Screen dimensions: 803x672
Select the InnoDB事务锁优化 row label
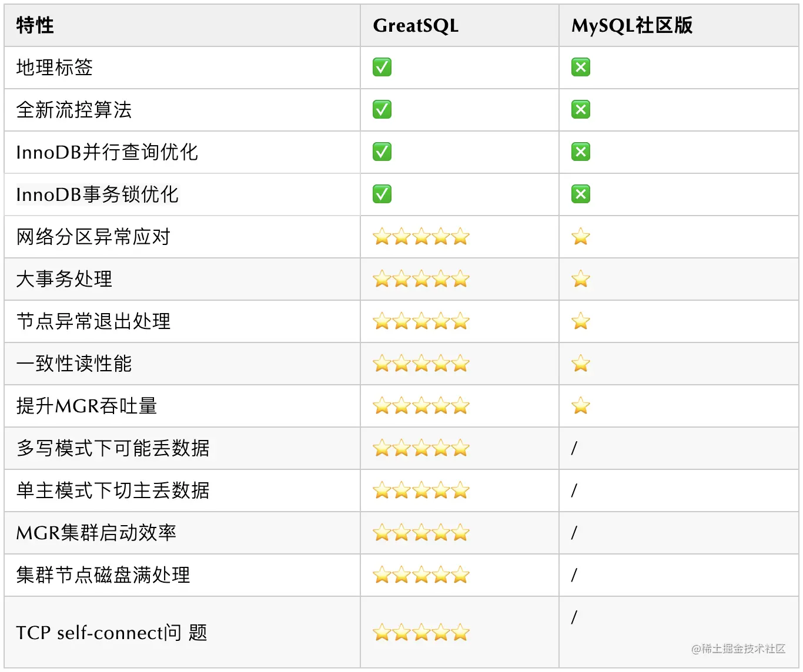[97, 194]
